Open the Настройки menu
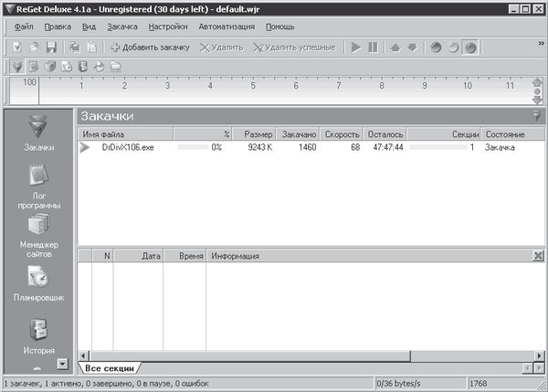This screenshot has width=548, height=392. 168,26
